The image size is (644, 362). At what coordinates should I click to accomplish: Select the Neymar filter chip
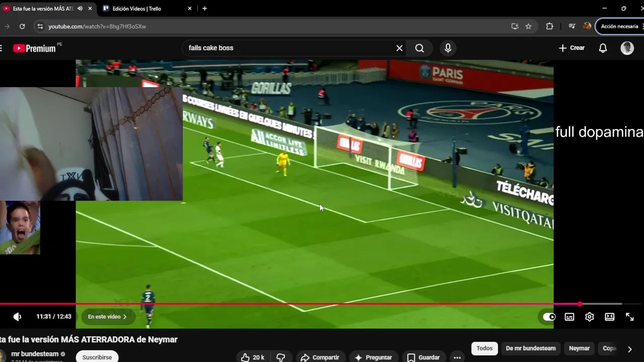(x=579, y=348)
